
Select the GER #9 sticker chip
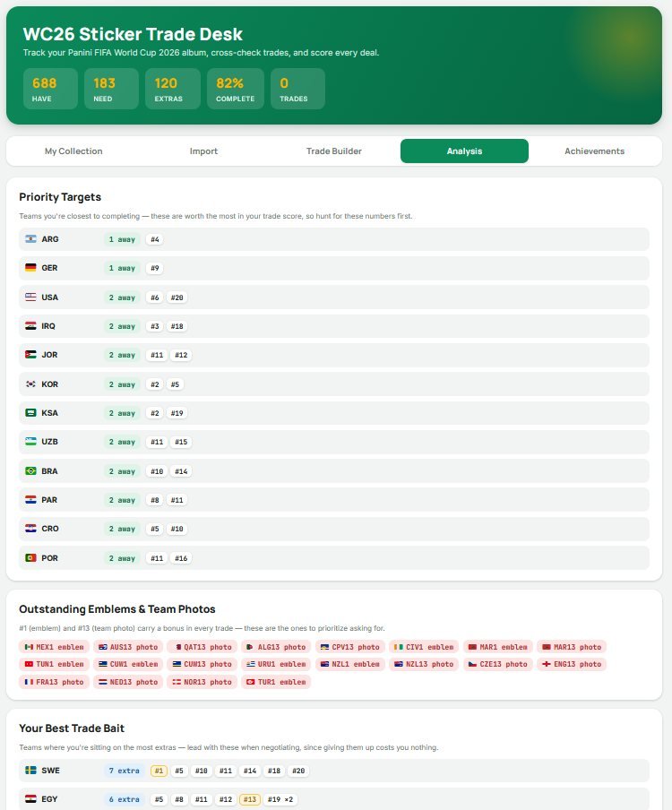point(155,268)
